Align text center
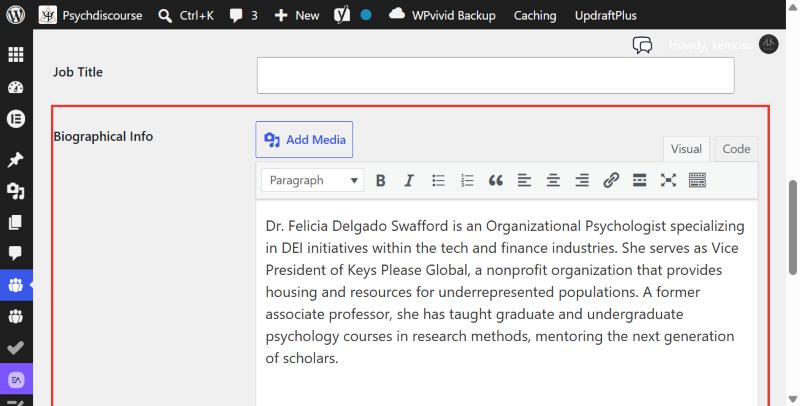800x406 pixels. 553,180
